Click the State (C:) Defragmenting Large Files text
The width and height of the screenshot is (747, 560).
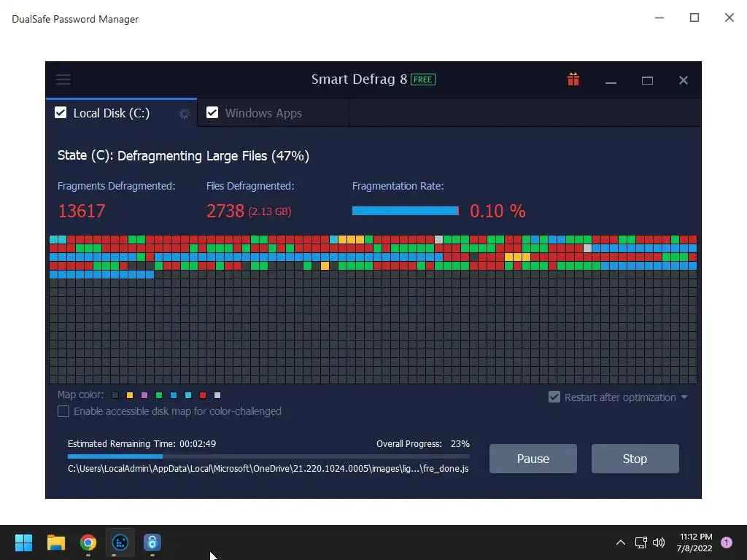pos(183,156)
